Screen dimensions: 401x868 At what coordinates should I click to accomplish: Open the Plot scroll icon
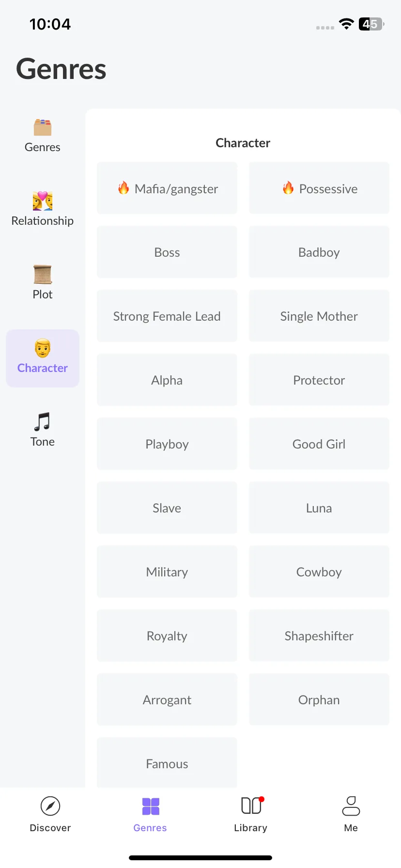(x=43, y=275)
